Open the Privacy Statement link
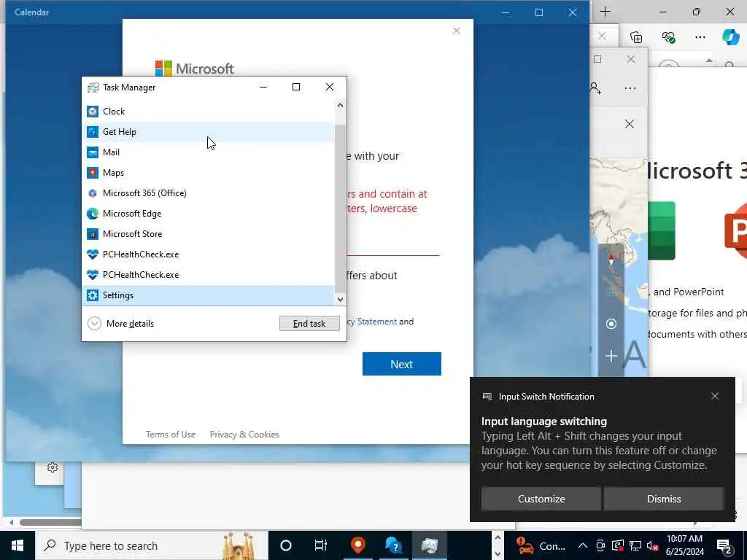 (373, 322)
